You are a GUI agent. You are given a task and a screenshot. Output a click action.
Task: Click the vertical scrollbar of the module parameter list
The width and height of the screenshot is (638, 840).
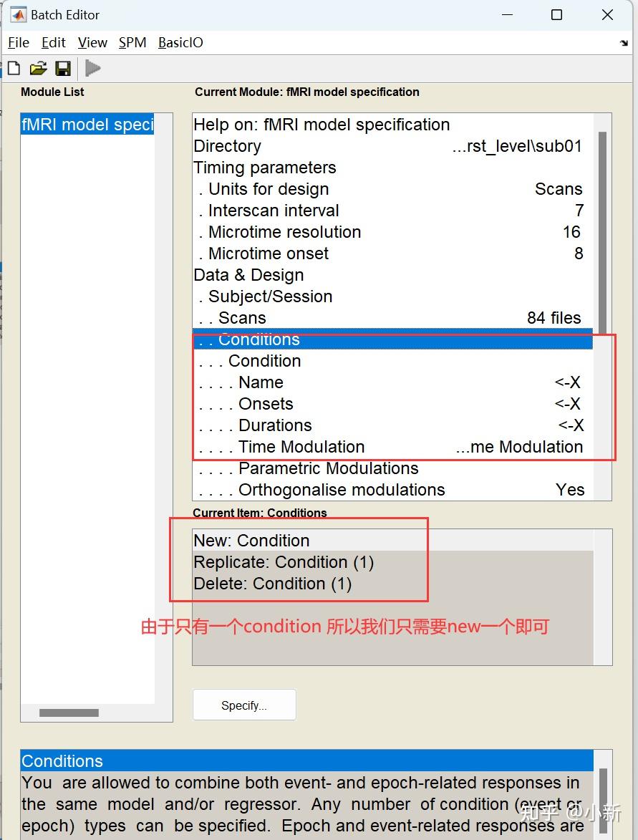[602, 232]
